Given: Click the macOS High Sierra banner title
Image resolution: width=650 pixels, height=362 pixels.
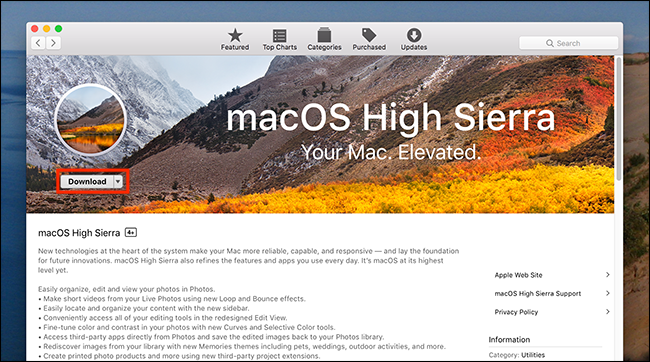Looking at the screenshot, I should tap(390, 118).
